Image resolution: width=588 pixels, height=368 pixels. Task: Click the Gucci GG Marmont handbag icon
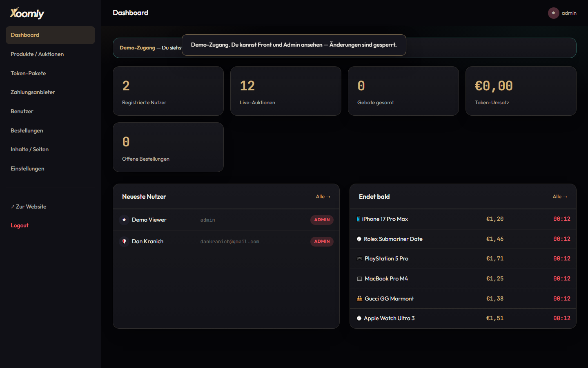(x=359, y=299)
